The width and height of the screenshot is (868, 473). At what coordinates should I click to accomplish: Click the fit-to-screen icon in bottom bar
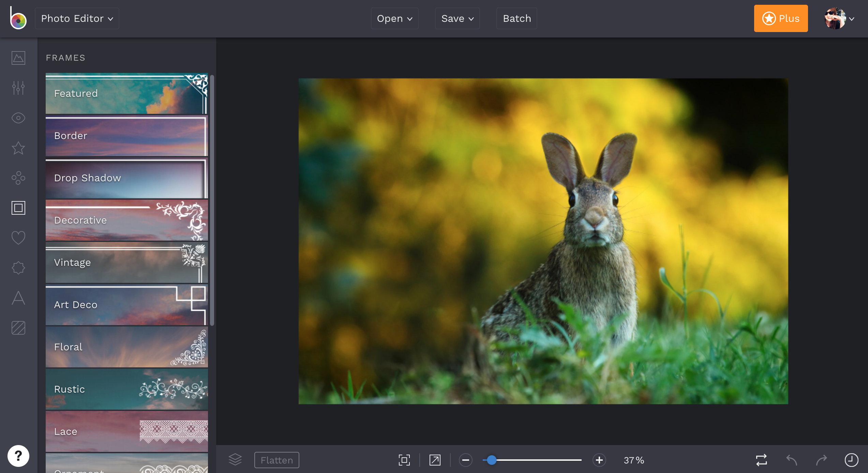click(404, 460)
